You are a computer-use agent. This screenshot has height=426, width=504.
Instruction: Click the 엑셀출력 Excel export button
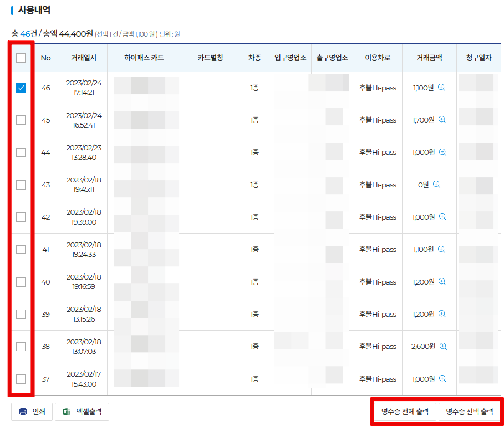[x=82, y=412]
